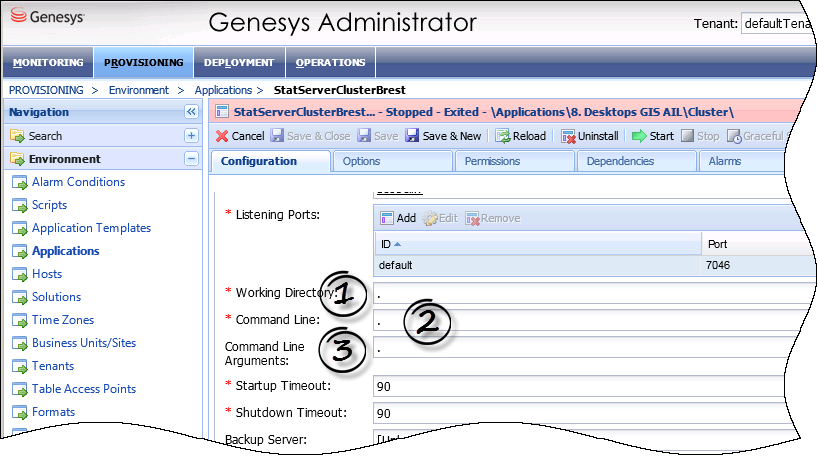
Task: Collapse the Environment section
Action: [191, 158]
